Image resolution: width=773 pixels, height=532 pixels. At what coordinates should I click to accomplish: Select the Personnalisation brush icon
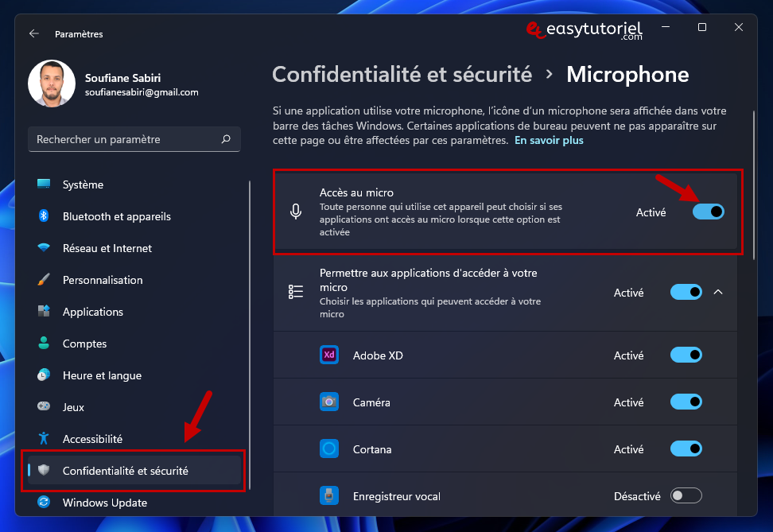[x=44, y=280]
